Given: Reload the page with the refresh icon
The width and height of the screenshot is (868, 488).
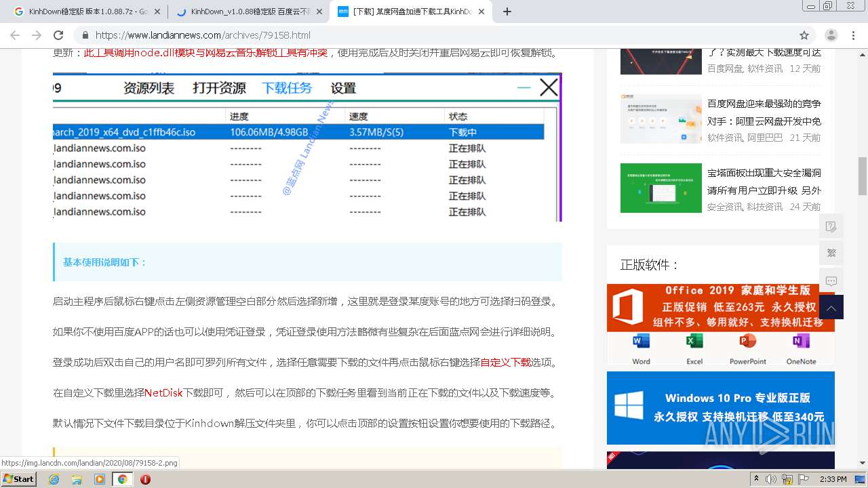Looking at the screenshot, I should point(58,35).
